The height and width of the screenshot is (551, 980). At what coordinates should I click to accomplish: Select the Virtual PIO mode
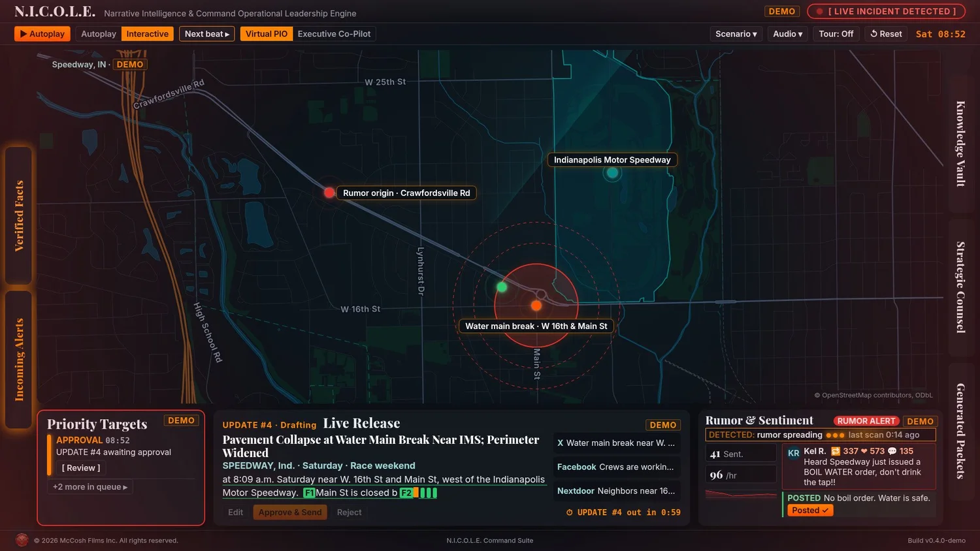(267, 34)
